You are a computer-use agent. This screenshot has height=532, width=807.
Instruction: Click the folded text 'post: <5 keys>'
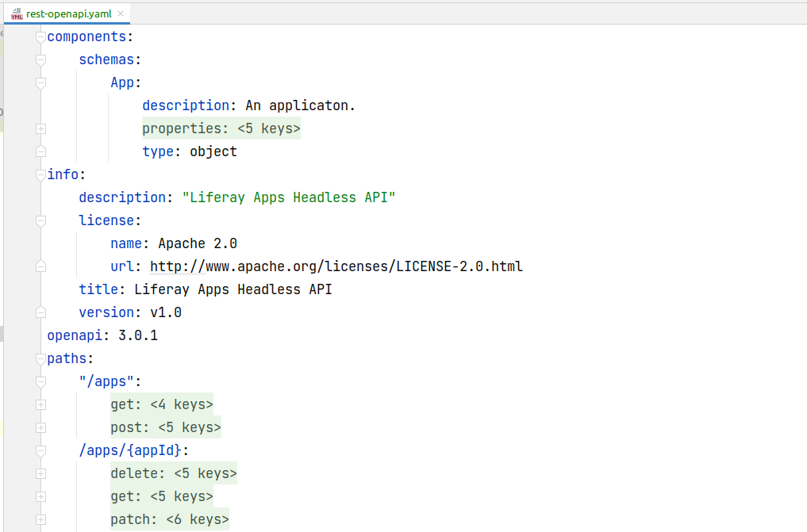[166, 427]
